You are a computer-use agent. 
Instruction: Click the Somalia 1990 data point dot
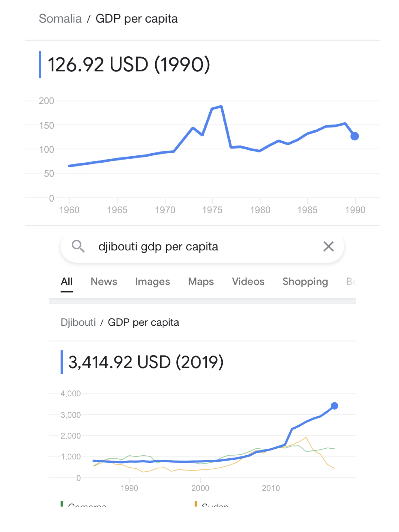point(355,136)
